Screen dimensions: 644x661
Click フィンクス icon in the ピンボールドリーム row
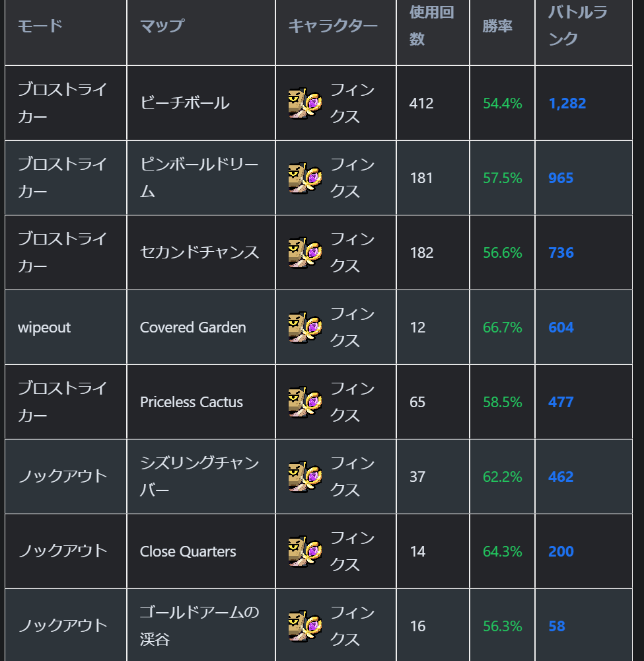(305, 178)
